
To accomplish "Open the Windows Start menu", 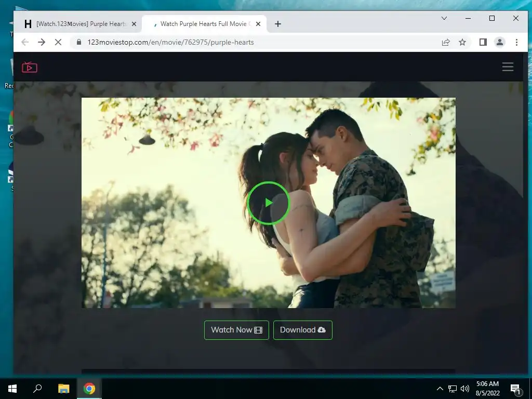I will 12,389.
